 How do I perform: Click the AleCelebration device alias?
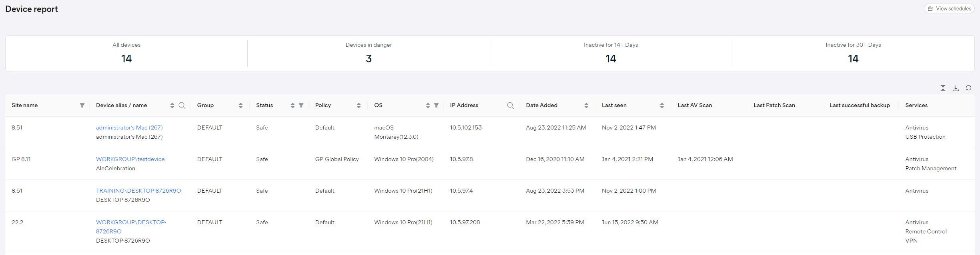point(116,168)
